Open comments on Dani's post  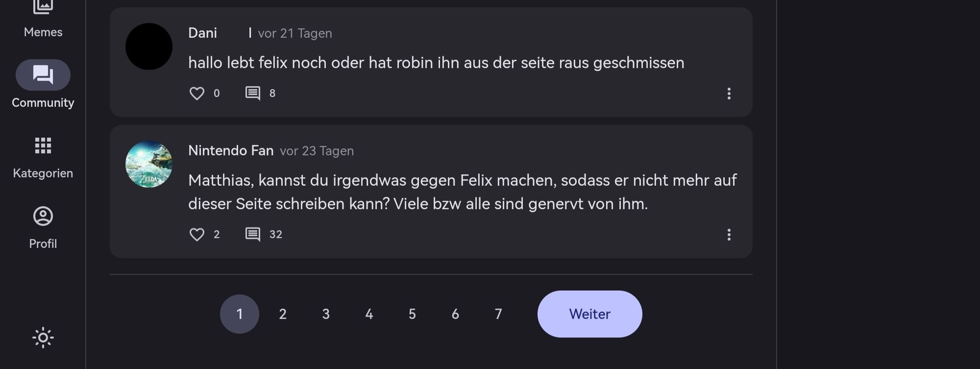tap(253, 93)
